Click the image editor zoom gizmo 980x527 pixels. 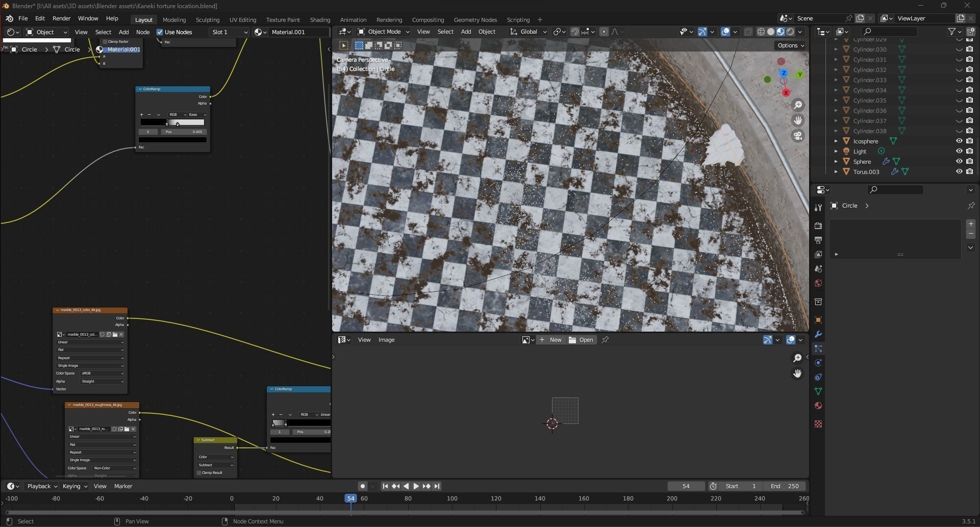click(797, 358)
